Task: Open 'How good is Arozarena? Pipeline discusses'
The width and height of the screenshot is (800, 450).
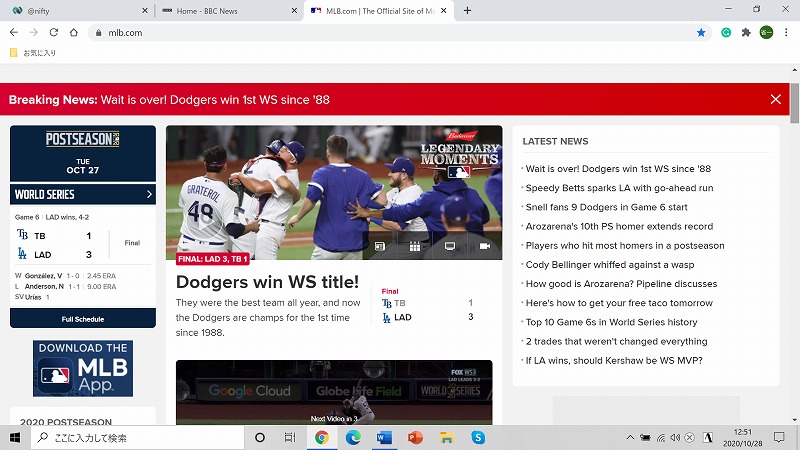Action: 621,284
